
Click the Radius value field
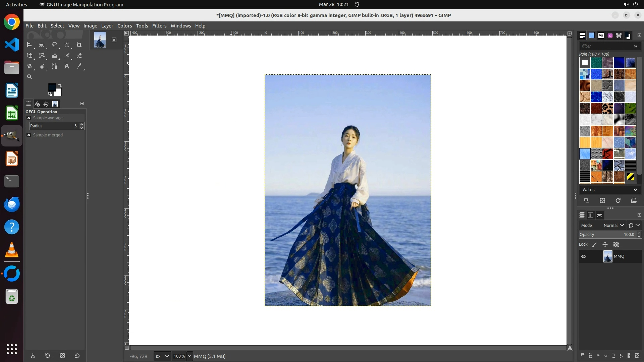(x=54, y=126)
